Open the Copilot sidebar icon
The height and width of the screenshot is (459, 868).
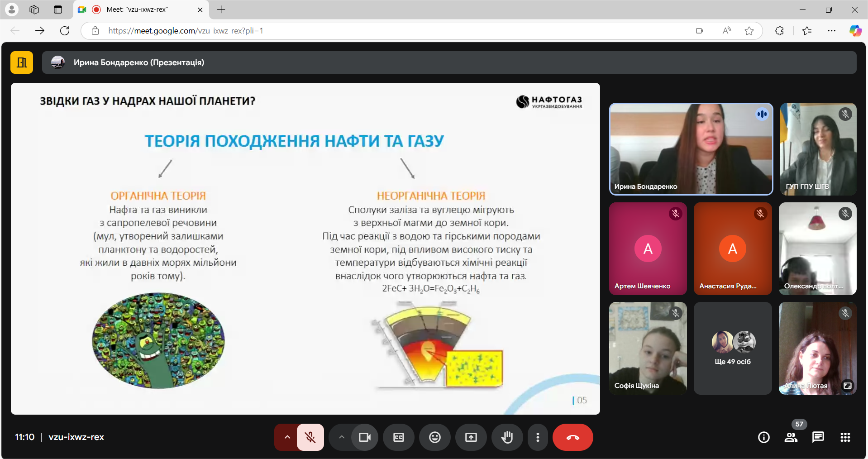pos(855,31)
